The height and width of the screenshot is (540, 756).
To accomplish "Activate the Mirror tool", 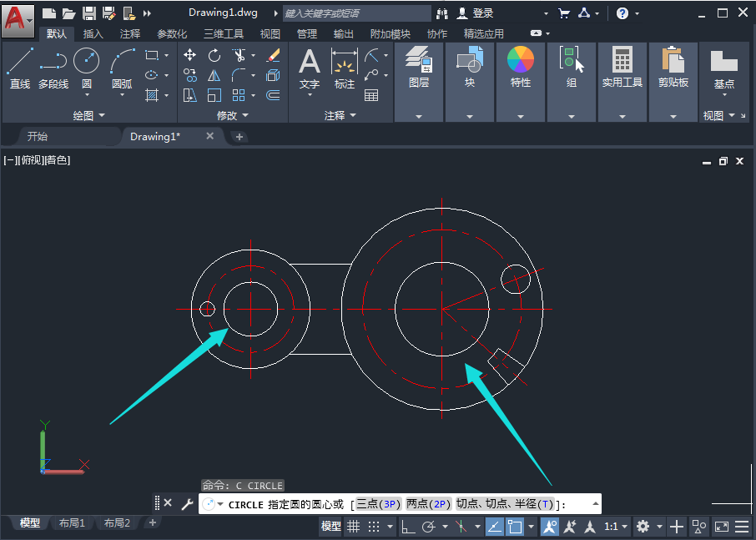I will 214,75.
